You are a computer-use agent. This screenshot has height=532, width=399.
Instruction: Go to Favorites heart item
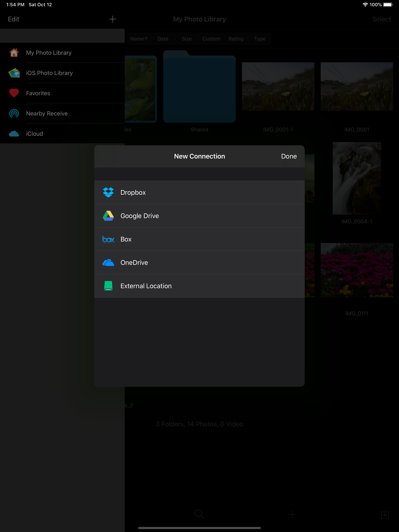38,93
